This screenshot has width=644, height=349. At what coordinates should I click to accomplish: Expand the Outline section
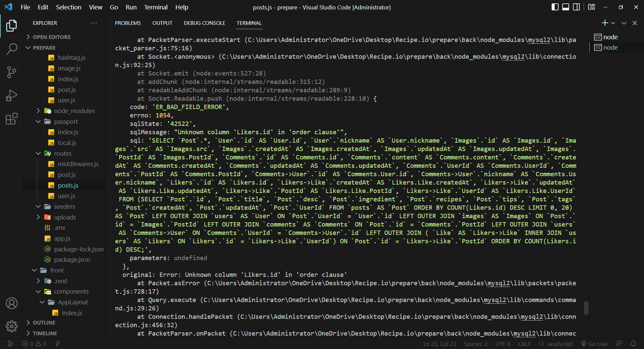44,322
